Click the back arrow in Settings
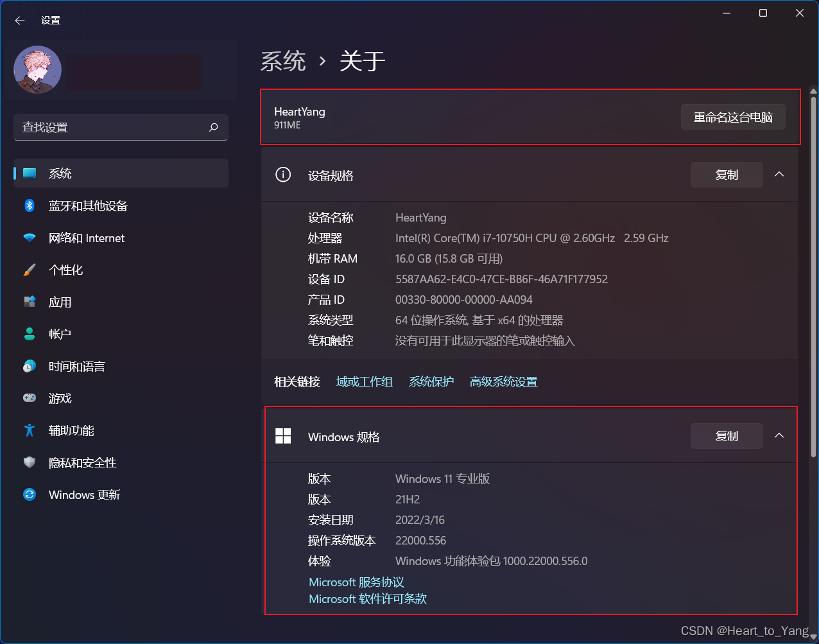The width and height of the screenshot is (819, 644). coord(20,21)
